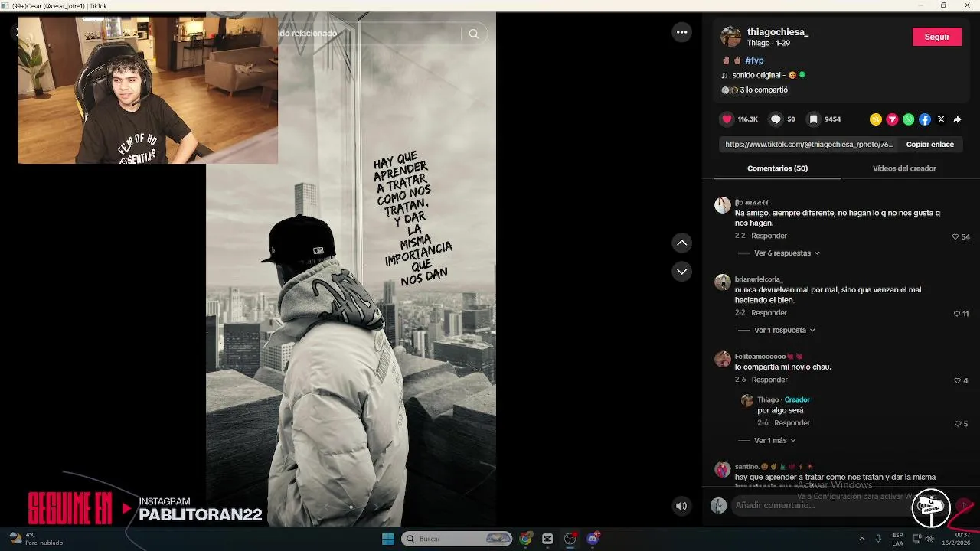Go to the previous video arrow
980x551 pixels.
681,243
